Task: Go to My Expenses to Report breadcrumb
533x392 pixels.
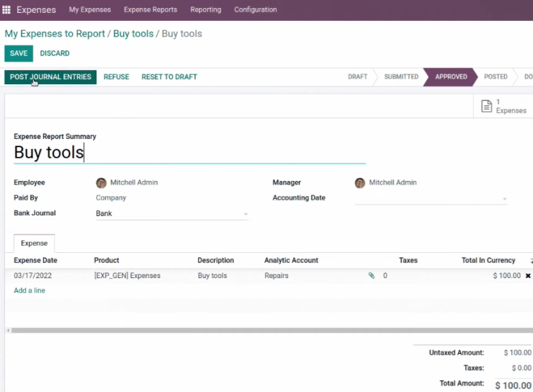Action: click(x=55, y=34)
